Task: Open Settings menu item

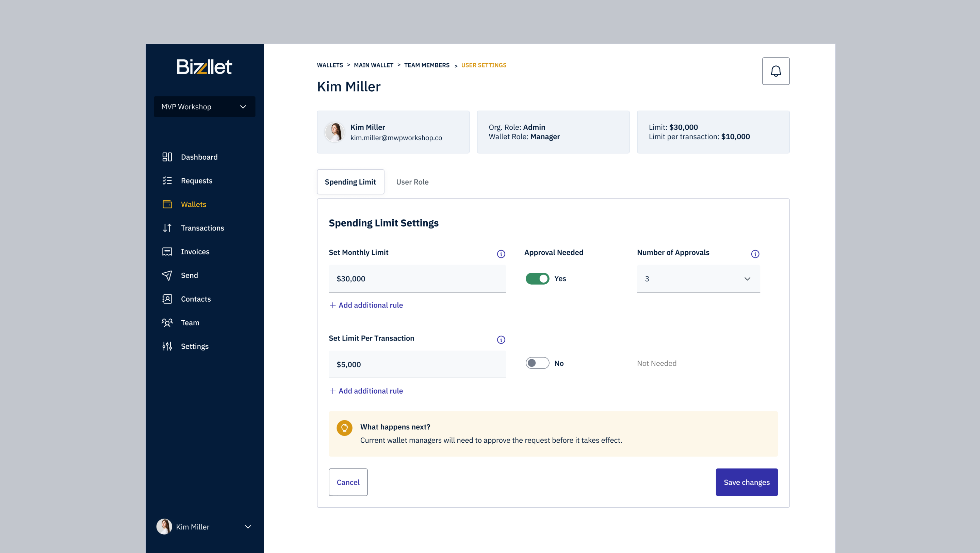Action: coord(194,346)
